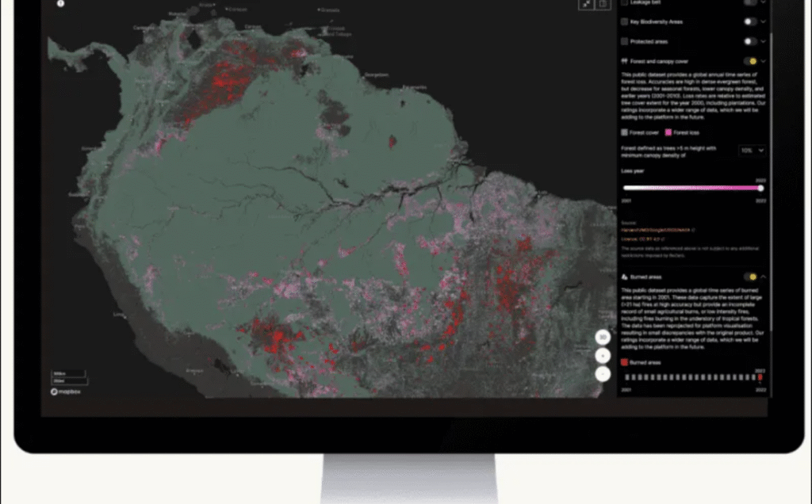Disable the Forest and canopy cover toggle
Image resolution: width=812 pixels, height=504 pixels.
(750, 61)
